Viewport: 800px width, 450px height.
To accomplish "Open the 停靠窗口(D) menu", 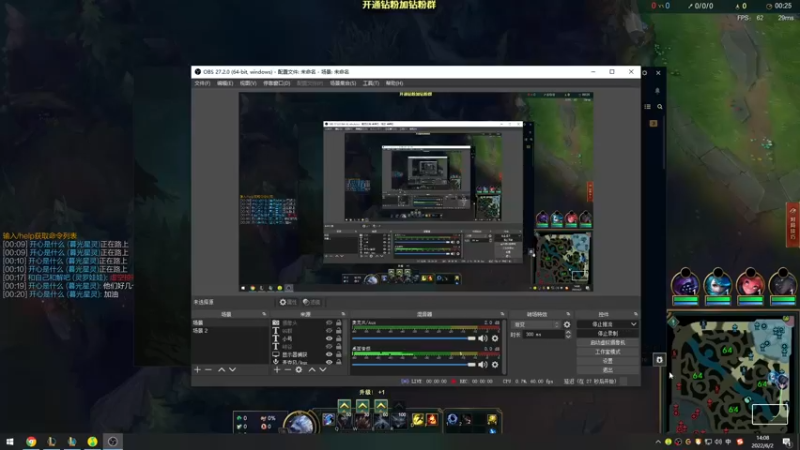I will pyautogui.click(x=277, y=83).
